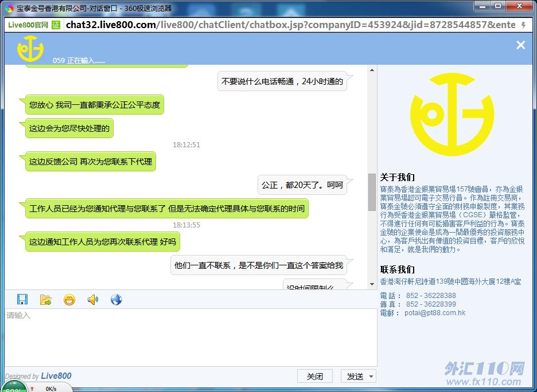Close the chat with white X icon
537x392 pixels.
tap(521, 45)
